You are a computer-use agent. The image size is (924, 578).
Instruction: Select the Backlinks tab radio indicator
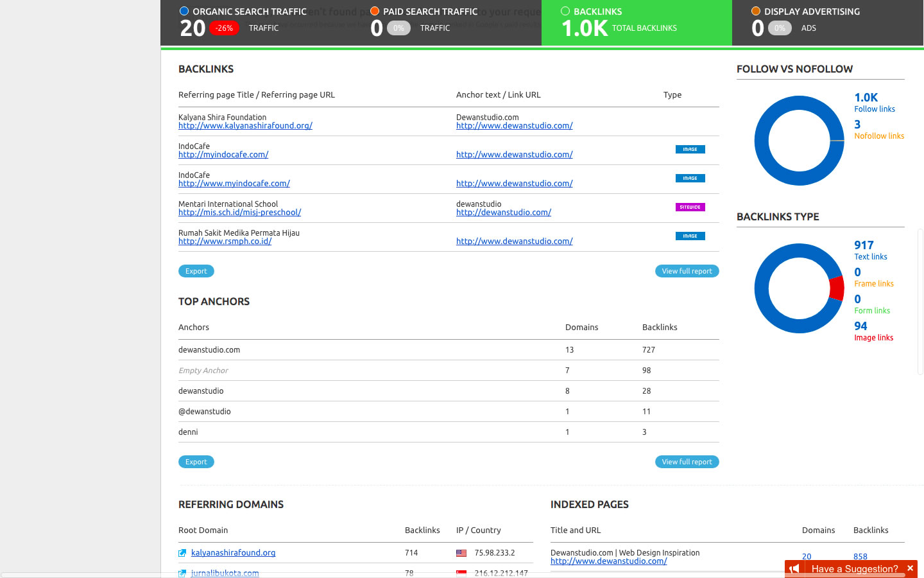point(565,11)
